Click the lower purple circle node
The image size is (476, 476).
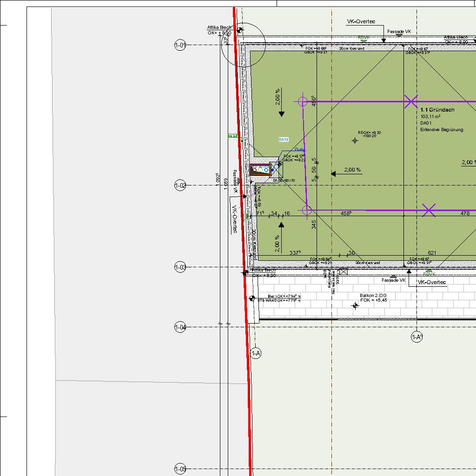click(x=307, y=211)
